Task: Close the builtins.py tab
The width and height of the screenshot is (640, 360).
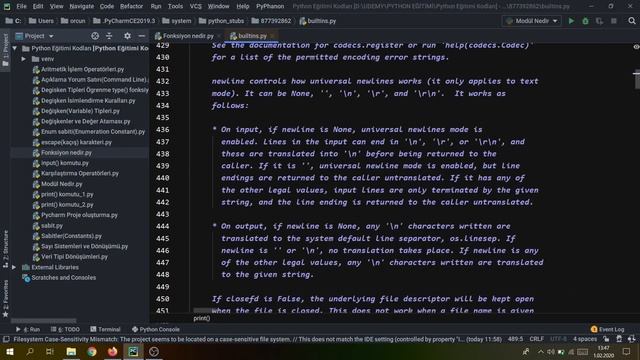Action: click(x=272, y=36)
